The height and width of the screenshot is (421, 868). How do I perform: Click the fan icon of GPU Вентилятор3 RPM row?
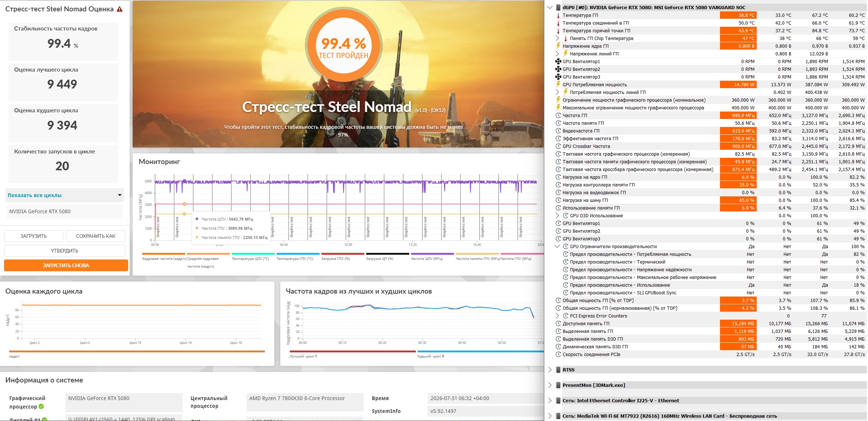[x=558, y=77]
